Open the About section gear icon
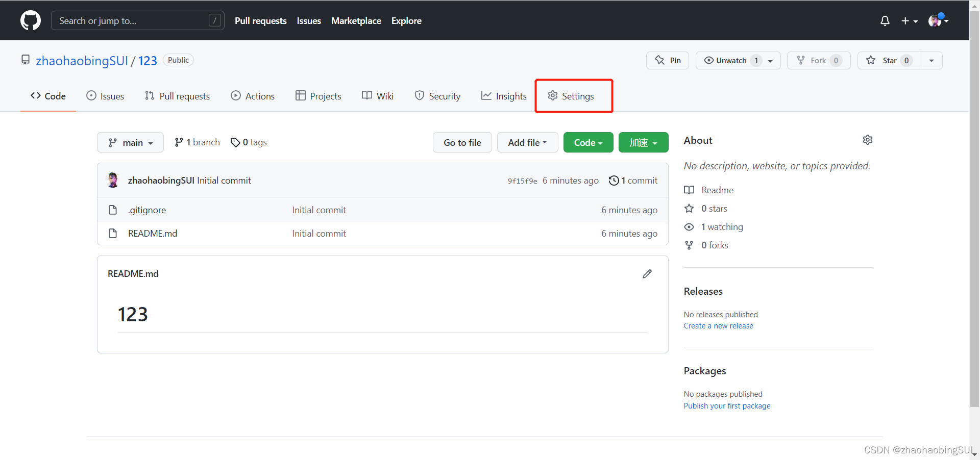This screenshot has height=460, width=980. [x=868, y=140]
